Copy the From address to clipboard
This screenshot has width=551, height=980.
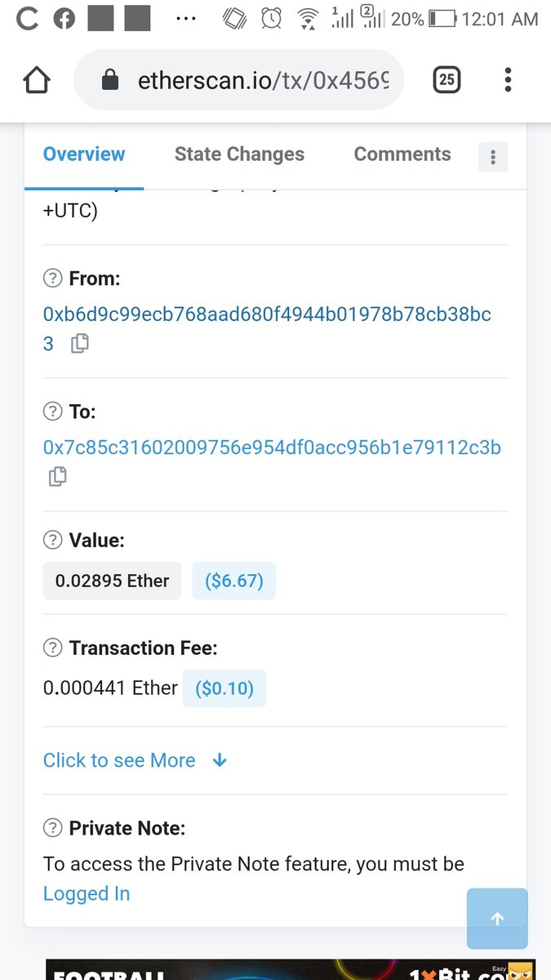tap(79, 344)
